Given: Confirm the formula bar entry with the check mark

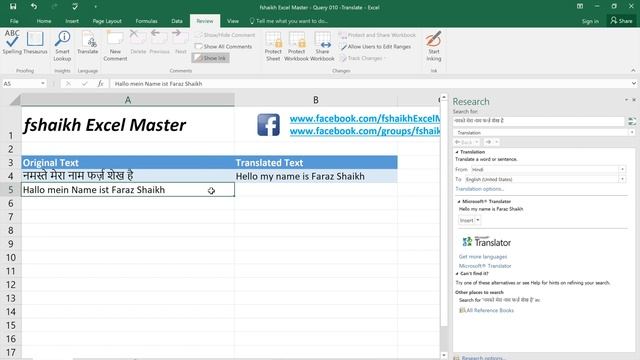Looking at the screenshot, I should (x=84, y=84).
